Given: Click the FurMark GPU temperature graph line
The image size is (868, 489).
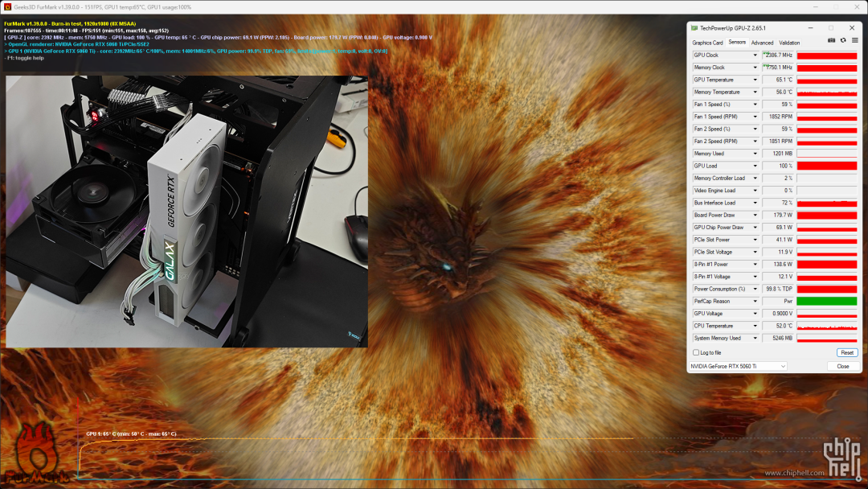Looking at the screenshot, I should pos(354,439).
